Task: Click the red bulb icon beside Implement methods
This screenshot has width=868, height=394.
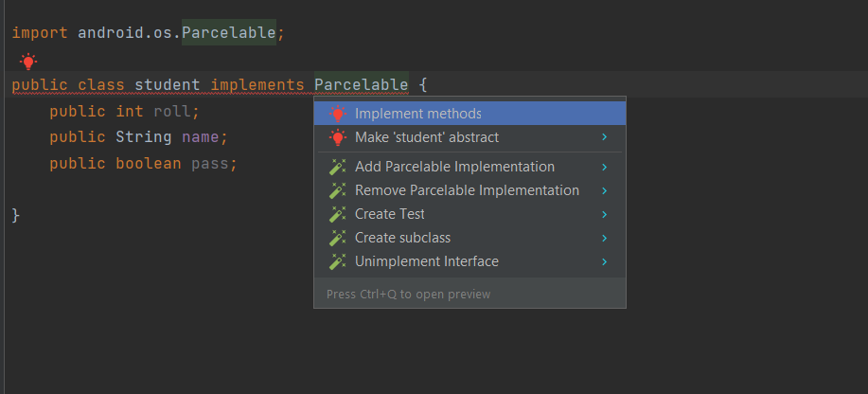Action: coord(338,114)
